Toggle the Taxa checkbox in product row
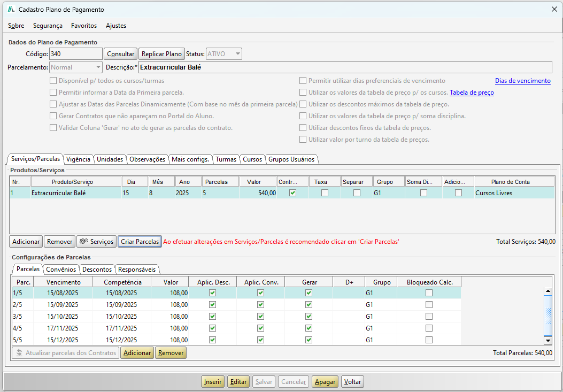The width and height of the screenshot is (563, 392). click(x=325, y=193)
